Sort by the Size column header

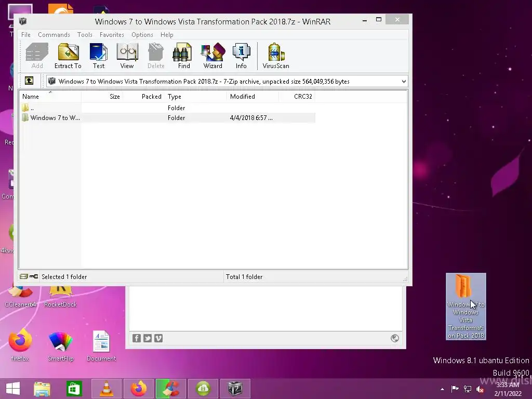[x=102, y=96]
